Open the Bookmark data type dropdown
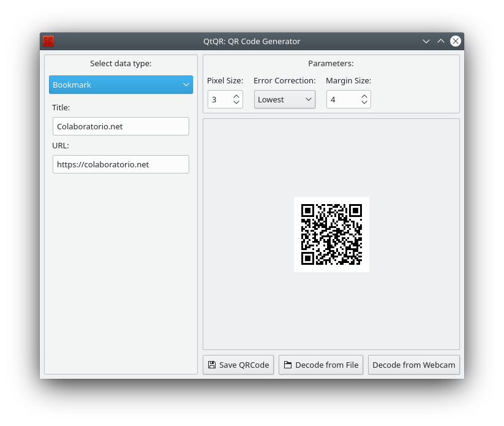504x426 pixels. coord(121,85)
